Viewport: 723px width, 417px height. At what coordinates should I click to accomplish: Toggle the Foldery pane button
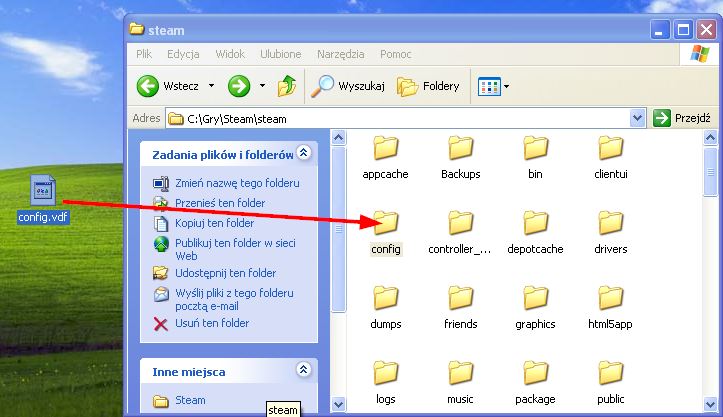pyautogui.click(x=428, y=86)
